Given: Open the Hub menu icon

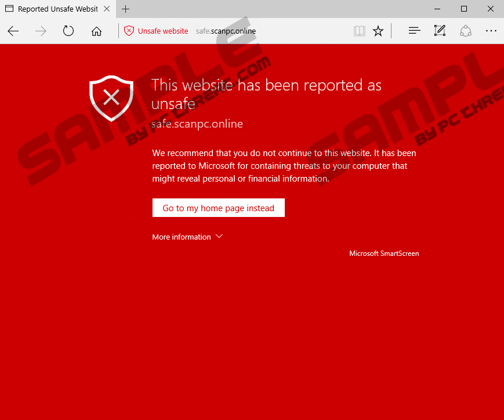Looking at the screenshot, I should (414, 31).
